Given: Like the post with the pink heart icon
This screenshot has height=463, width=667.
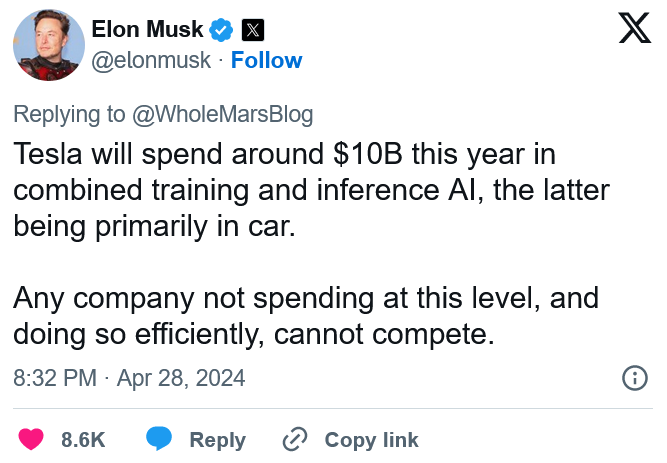Looking at the screenshot, I should point(31,439).
